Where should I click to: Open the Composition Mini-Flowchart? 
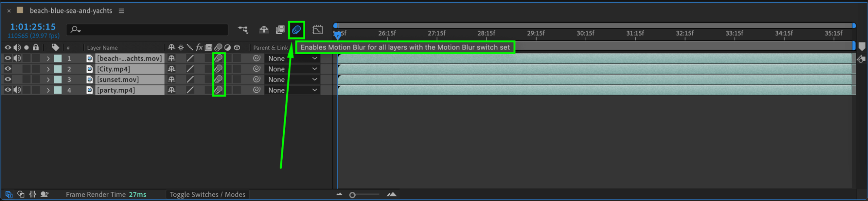click(x=243, y=30)
